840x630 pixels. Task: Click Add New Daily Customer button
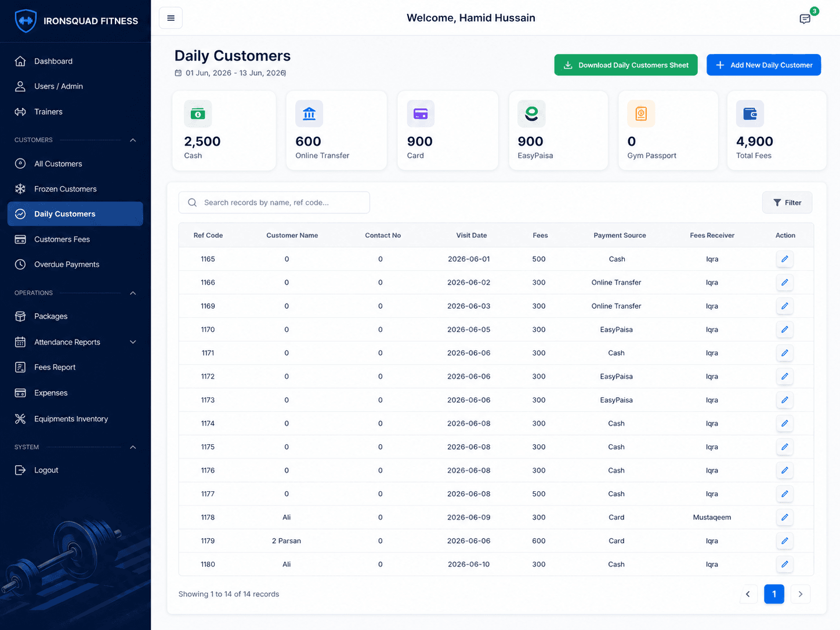coord(763,65)
